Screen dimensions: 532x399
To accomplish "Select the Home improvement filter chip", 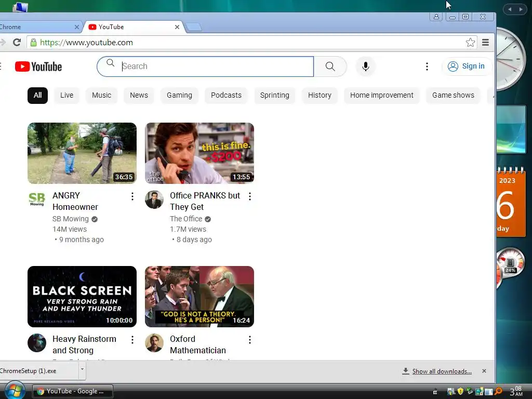I will point(382,96).
